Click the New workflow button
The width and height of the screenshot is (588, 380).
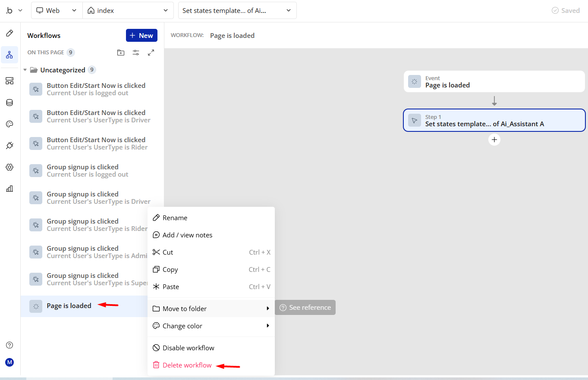pos(141,35)
